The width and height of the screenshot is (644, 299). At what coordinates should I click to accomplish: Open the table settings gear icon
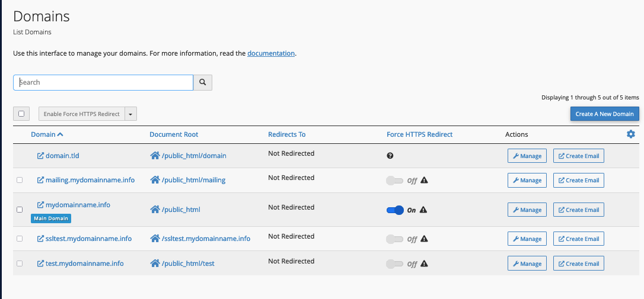point(630,134)
